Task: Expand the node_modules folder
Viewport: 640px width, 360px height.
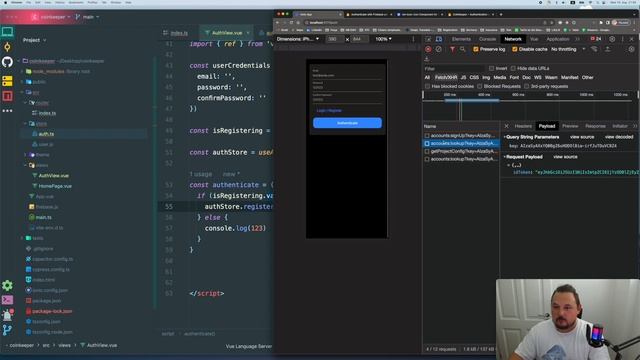Action: pyautogui.click(x=23, y=71)
